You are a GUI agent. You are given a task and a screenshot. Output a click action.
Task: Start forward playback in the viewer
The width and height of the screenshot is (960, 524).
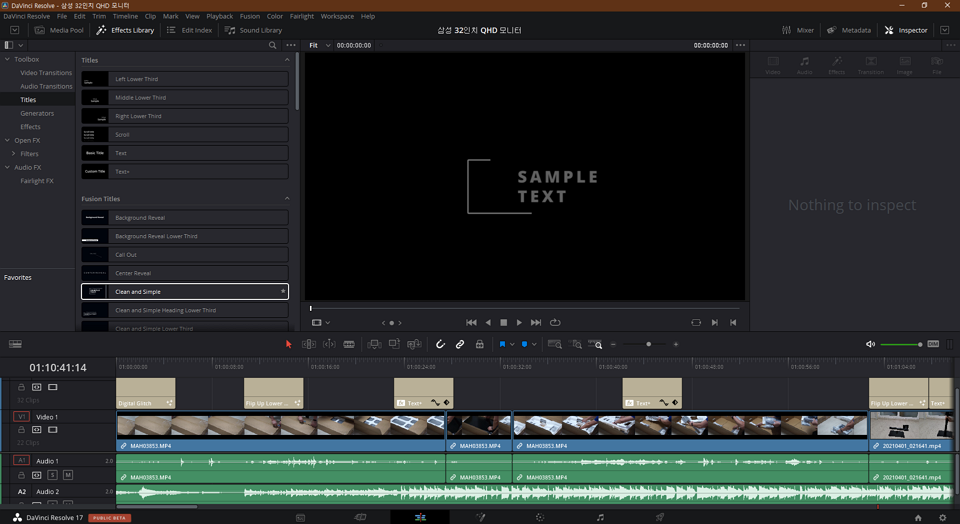[x=519, y=323]
